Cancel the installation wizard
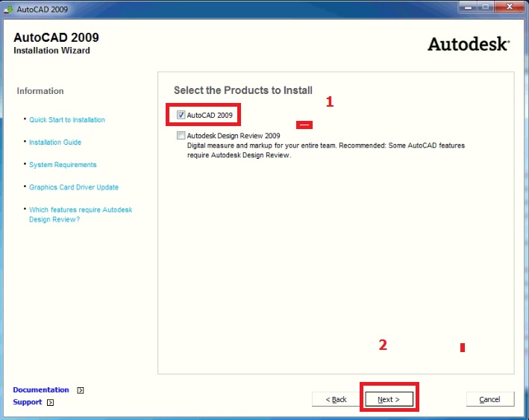This screenshot has width=529, height=420. 490,400
